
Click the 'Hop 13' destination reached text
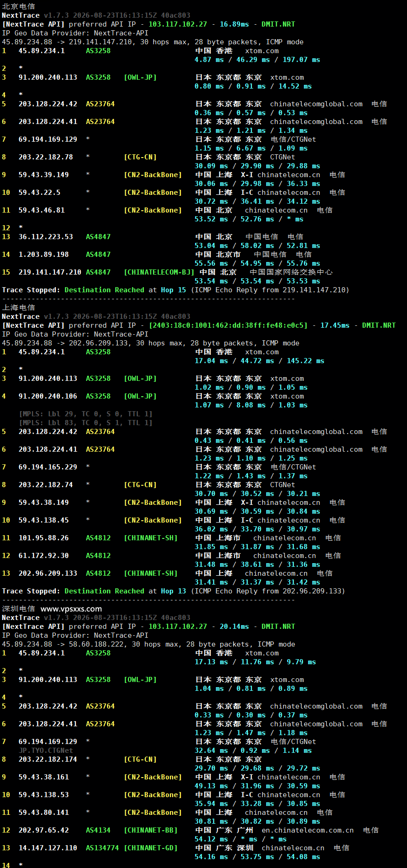point(173,591)
